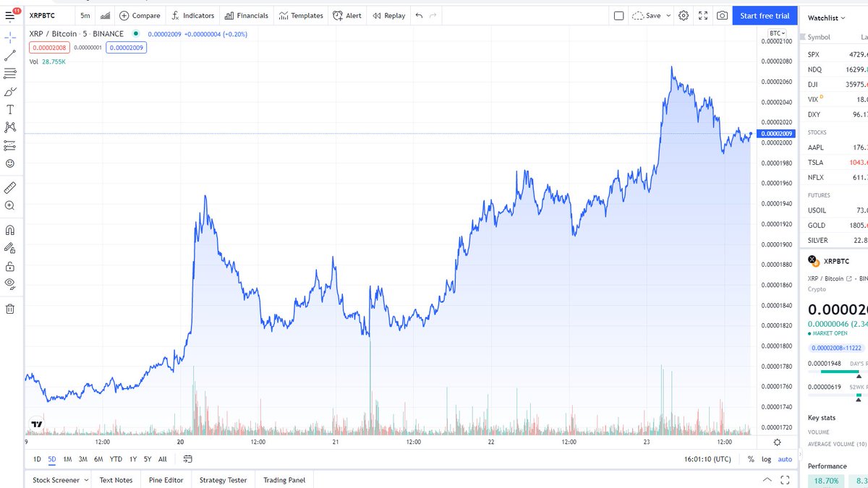Click the blue buy price 0.00002009 box
Viewport: 868px width, 488px height.
tap(126, 48)
